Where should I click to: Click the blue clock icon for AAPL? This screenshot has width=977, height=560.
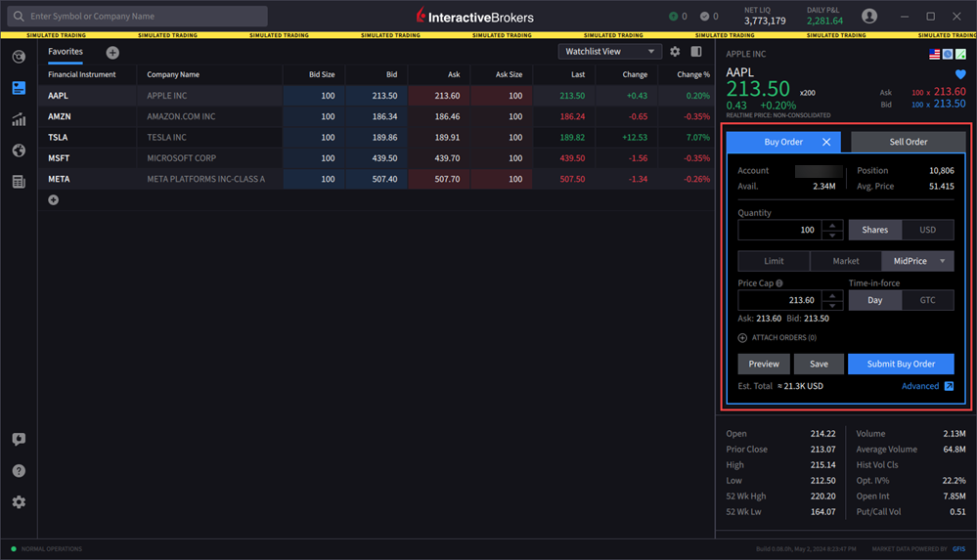pos(948,54)
